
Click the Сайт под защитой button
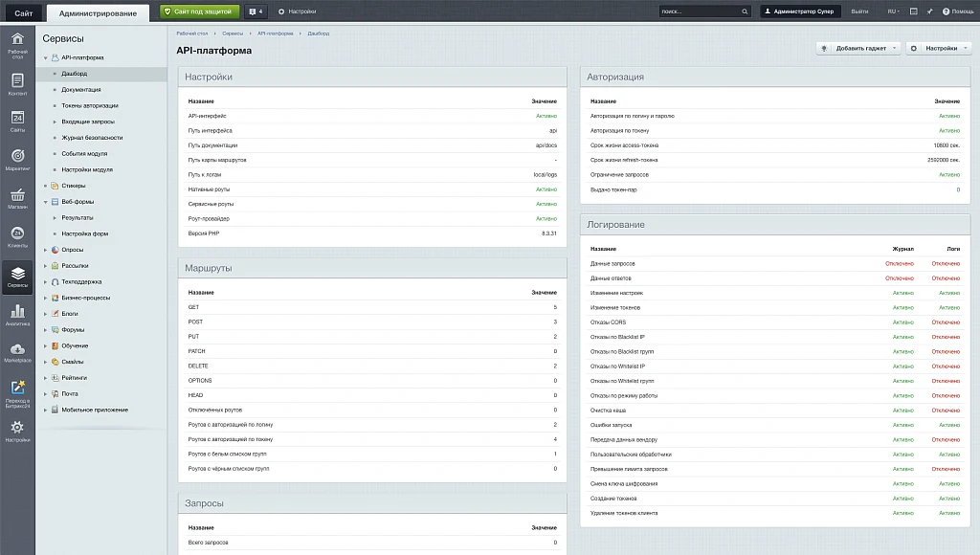coord(200,11)
